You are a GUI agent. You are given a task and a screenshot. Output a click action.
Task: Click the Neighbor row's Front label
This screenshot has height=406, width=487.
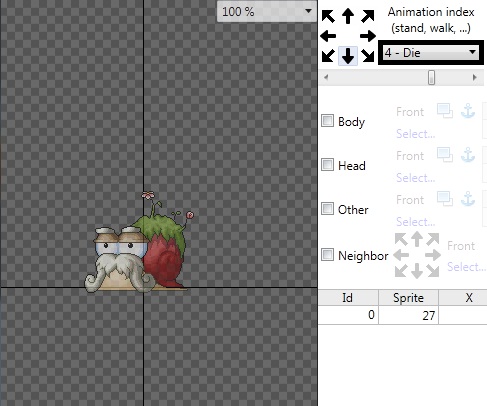pyautogui.click(x=461, y=246)
